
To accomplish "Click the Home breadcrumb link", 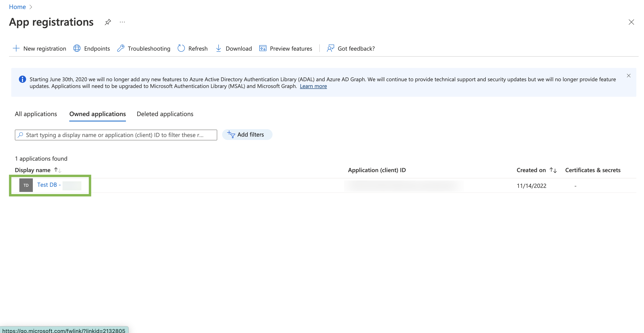I will [x=17, y=7].
